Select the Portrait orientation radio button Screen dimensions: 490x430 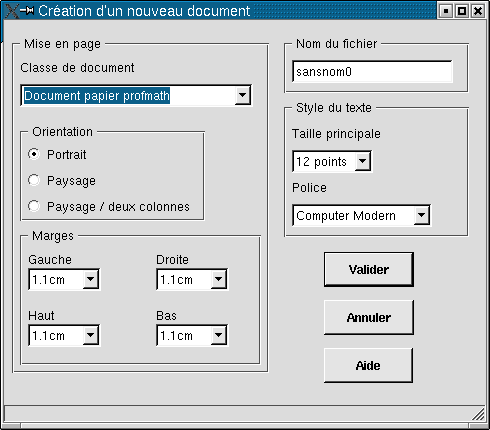[34, 154]
